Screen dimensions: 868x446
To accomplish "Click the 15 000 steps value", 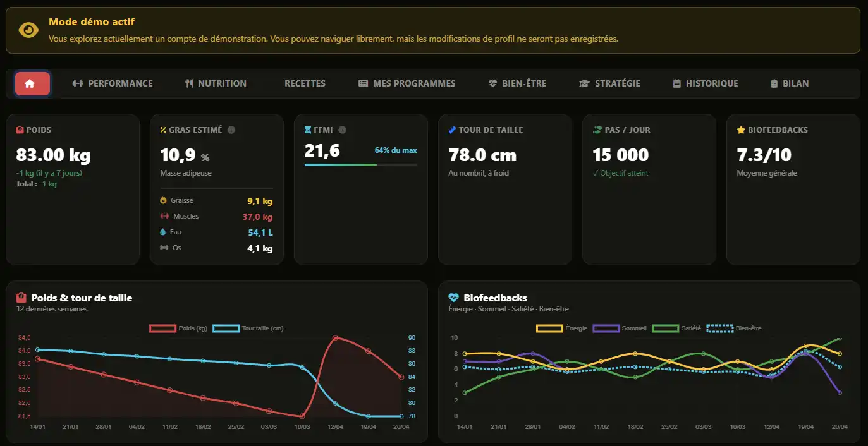I will (621, 155).
